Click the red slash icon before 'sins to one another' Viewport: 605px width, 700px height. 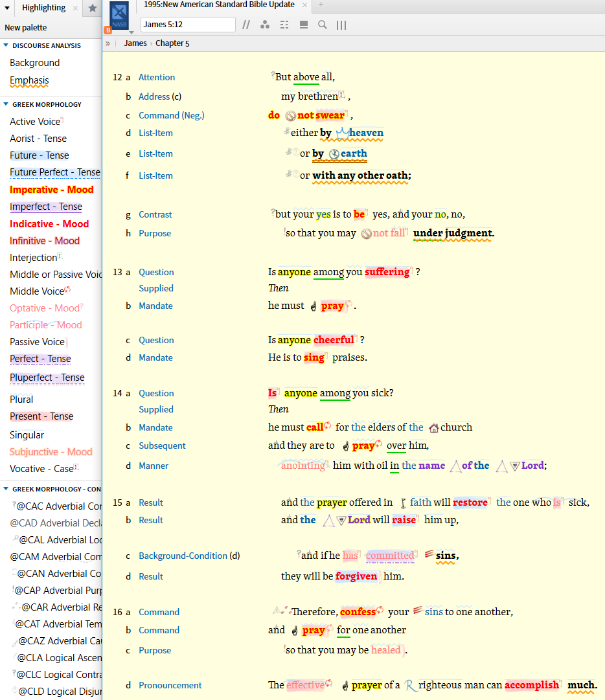(417, 610)
